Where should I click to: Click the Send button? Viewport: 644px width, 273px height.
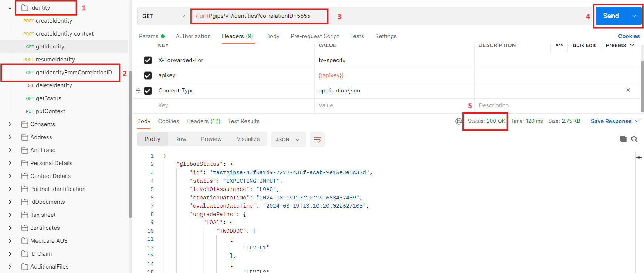click(611, 16)
